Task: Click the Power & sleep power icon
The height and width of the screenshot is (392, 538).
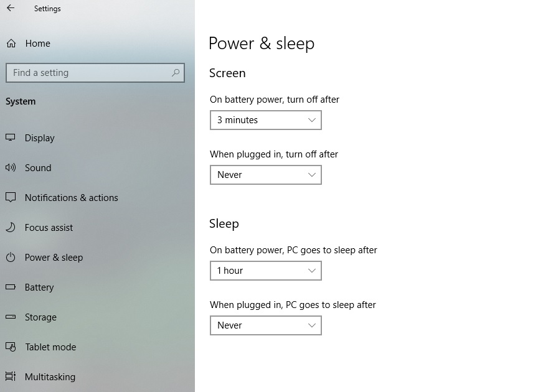Action: click(x=11, y=257)
